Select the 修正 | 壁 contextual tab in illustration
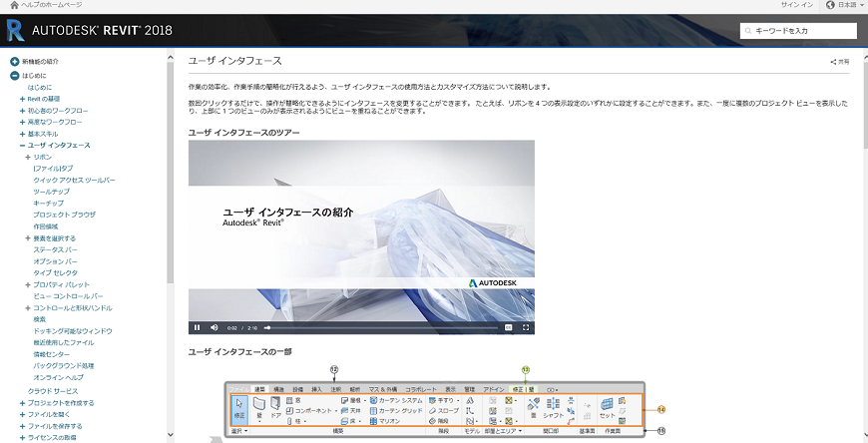The image size is (868, 443). 523,389
